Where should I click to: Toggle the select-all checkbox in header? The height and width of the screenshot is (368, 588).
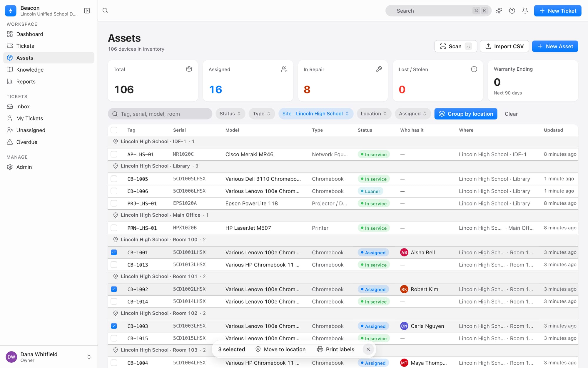coord(114,130)
